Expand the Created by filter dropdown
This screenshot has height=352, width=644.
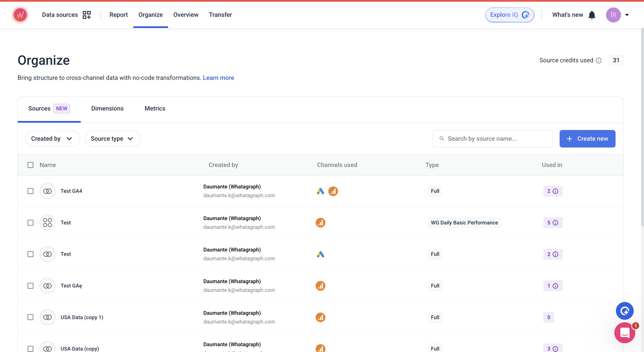pos(53,139)
